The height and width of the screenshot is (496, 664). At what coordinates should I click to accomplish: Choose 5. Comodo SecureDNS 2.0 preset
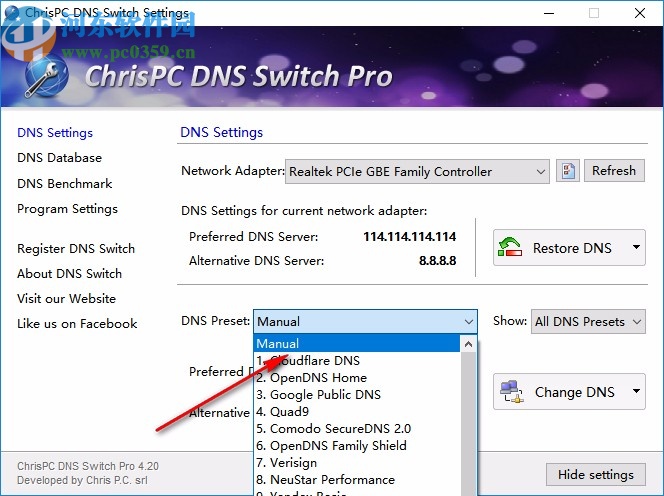(x=357, y=428)
